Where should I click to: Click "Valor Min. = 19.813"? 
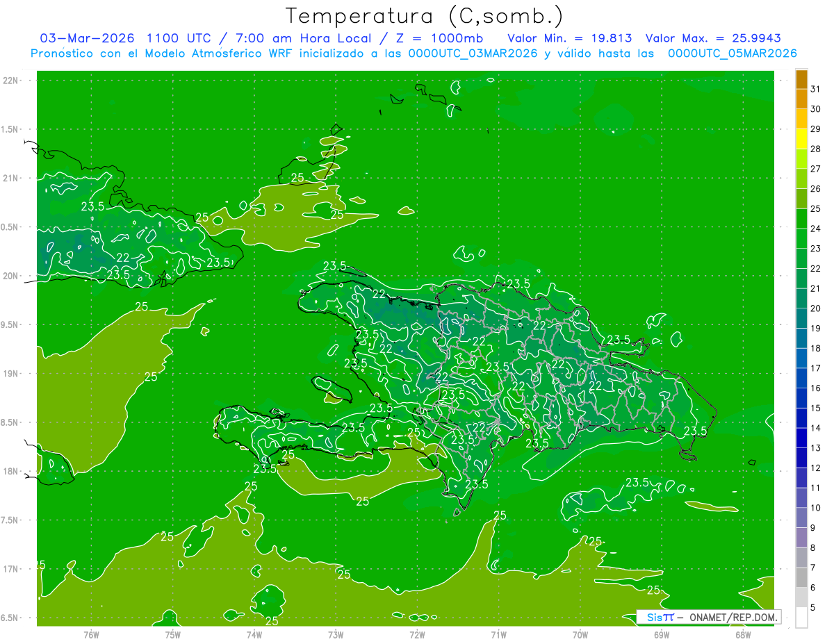570,38
